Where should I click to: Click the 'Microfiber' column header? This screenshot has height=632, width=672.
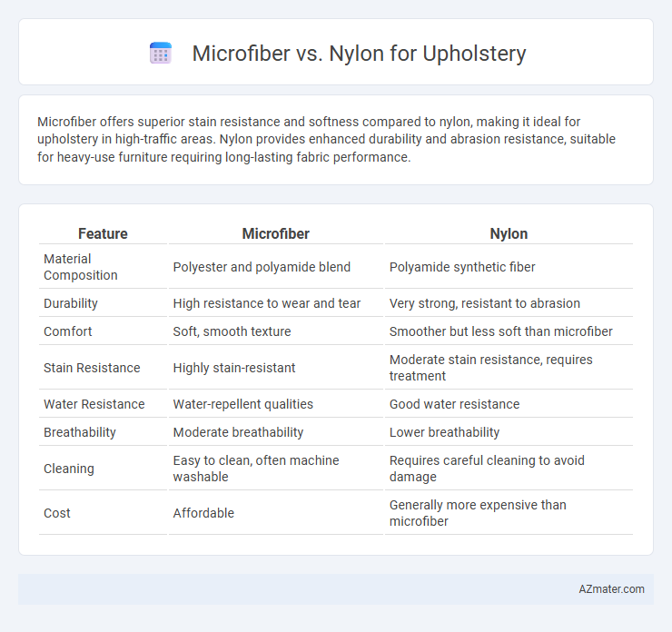pyautogui.click(x=275, y=233)
